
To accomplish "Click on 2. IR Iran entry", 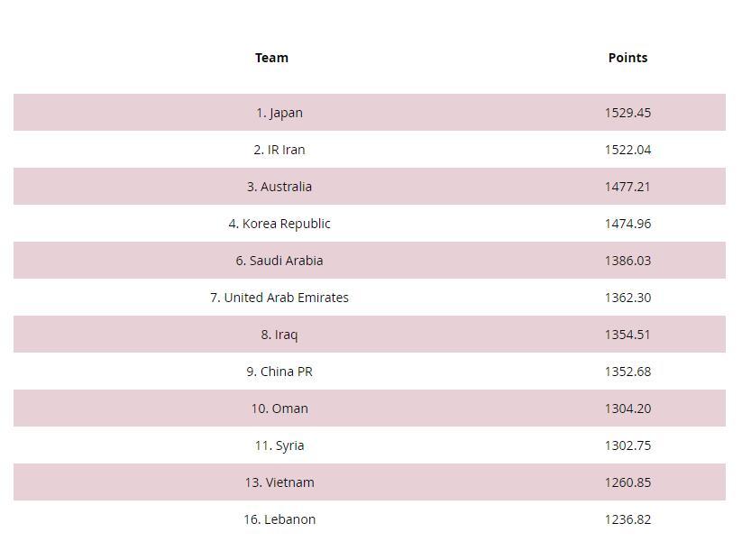I will [279, 150].
